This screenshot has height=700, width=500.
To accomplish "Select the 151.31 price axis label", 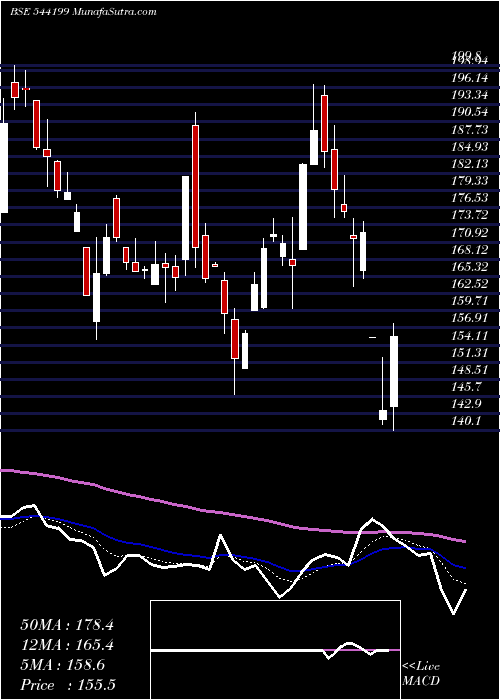I will [471, 352].
